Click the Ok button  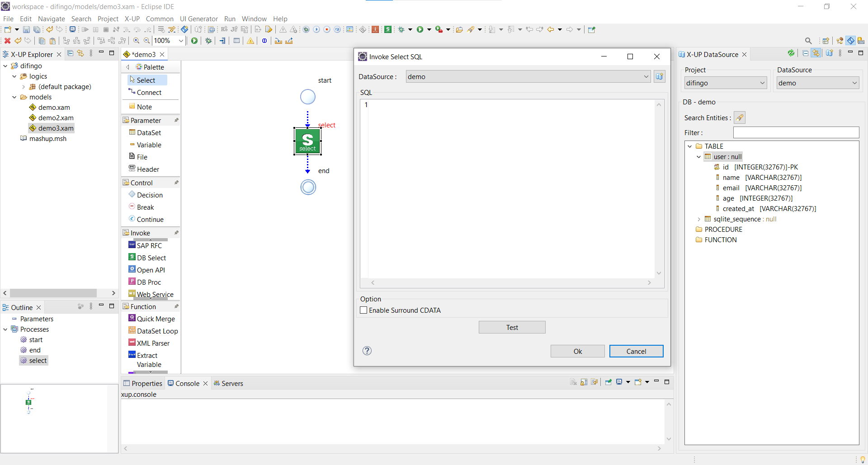pyautogui.click(x=577, y=351)
